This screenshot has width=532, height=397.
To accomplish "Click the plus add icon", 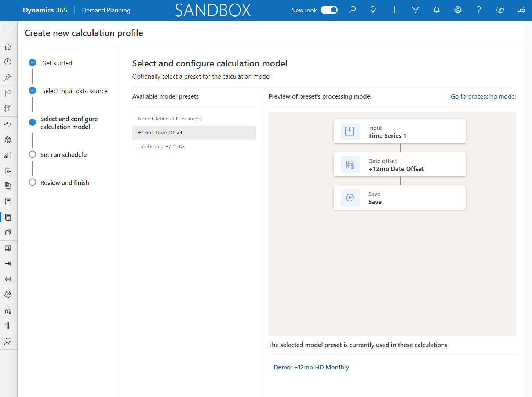I will (x=394, y=10).
